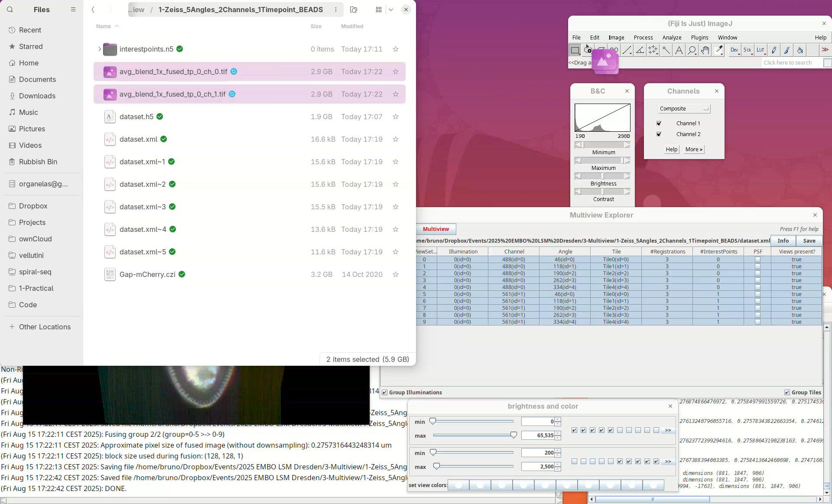Image resolution: width=832 pixels, height=504 pixels.
Task: Open the Plugins menu
Action: coord(699,38)
